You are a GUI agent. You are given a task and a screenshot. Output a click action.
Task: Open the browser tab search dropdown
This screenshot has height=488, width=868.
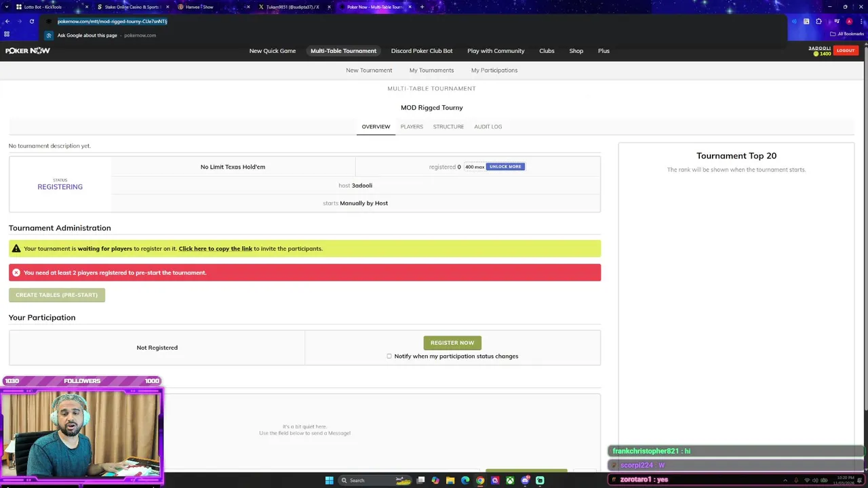(x=6, y=7)
